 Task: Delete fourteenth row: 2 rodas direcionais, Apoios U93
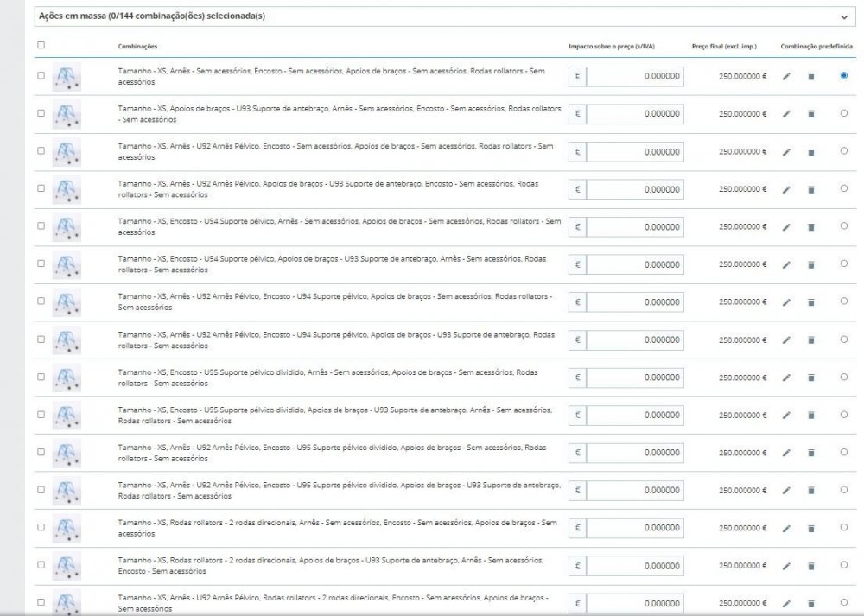click(x=811, y=567)
